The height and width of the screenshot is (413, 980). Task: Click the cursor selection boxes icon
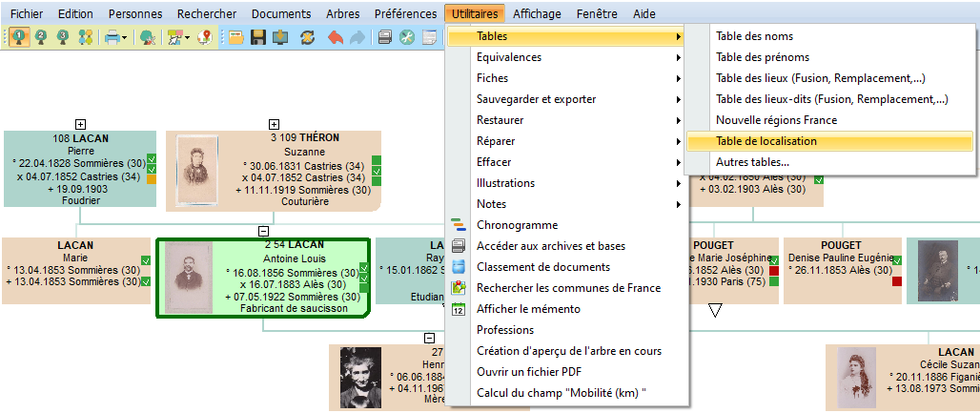175,38
